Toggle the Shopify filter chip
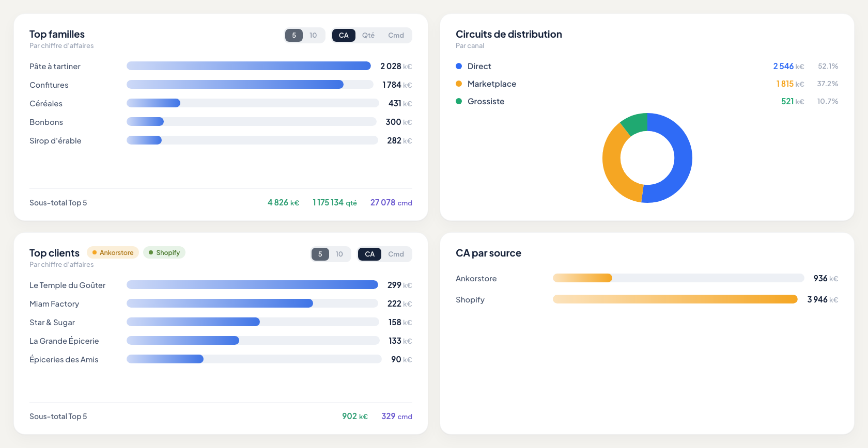Viewport: 868px width, 448px height. coord(164,252)
